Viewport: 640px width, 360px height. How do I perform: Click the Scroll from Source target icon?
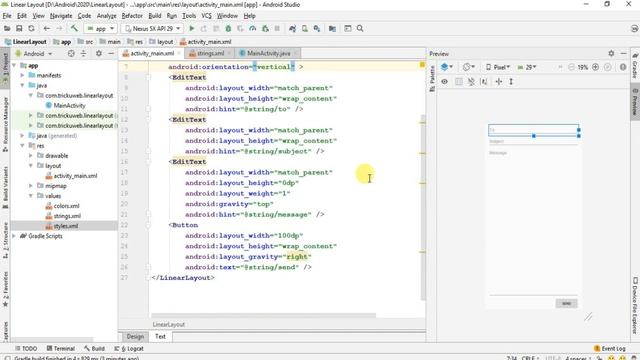71,53
